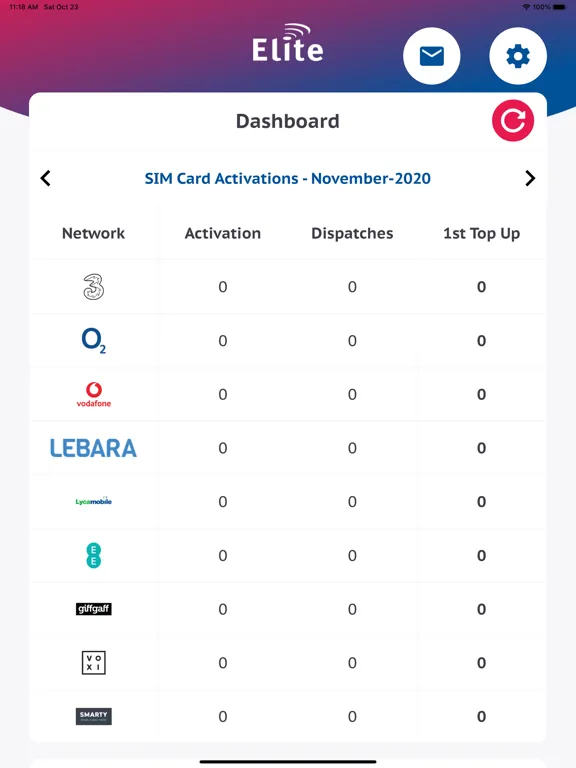Tap the VOXI logo
The height and width of the screenshot is (768, 576).
click(94, 663)
